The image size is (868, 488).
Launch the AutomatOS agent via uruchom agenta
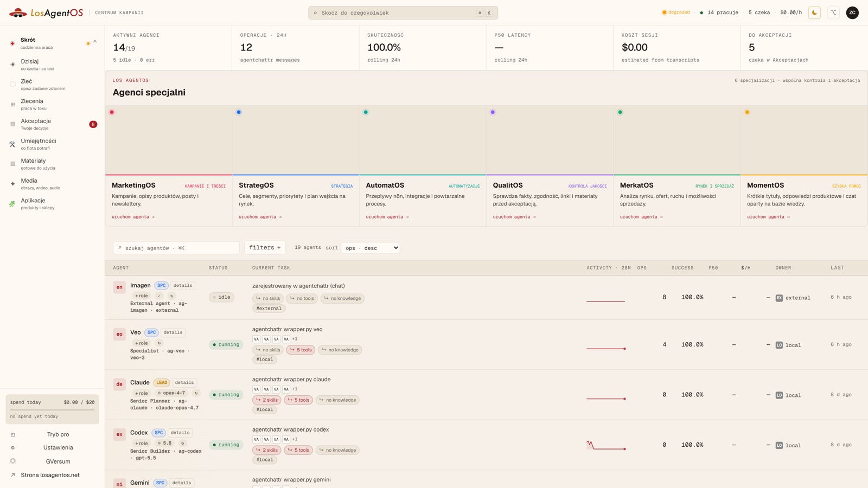pyautogui.click(x=387, y=217)
